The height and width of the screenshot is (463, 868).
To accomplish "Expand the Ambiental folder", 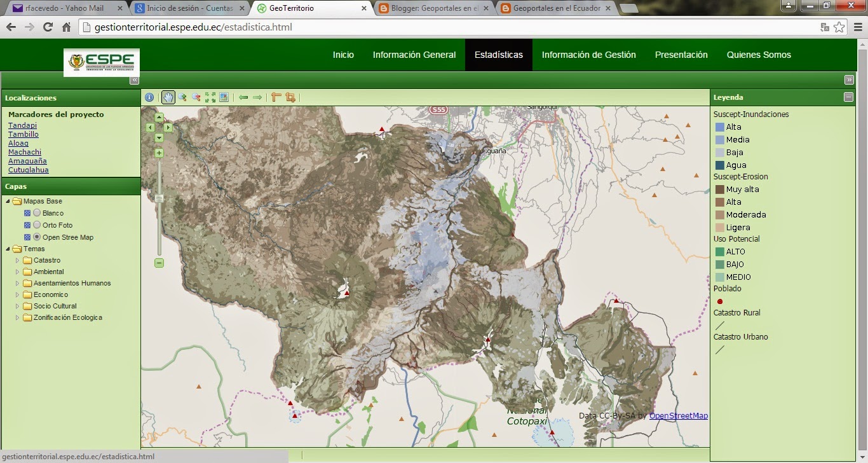I will coord(18,272).
